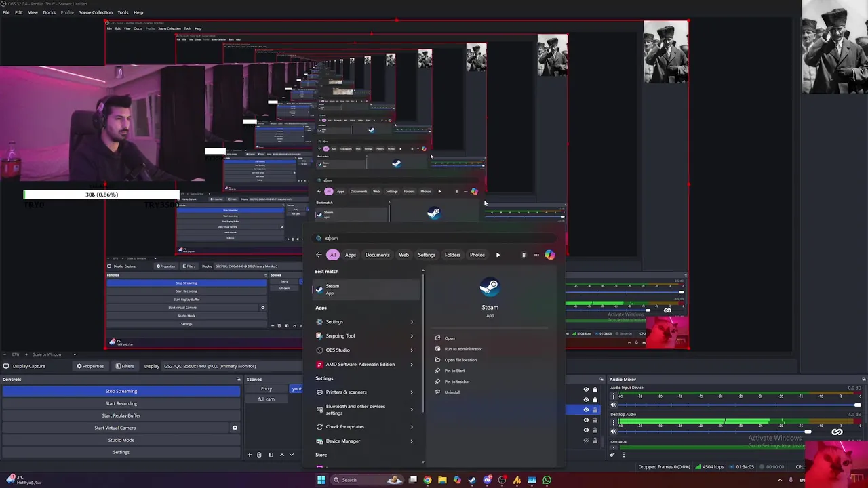Open Steam from the Windows taskbar
The height and width of the screenshot is (488, 868).
coord(472,480)
